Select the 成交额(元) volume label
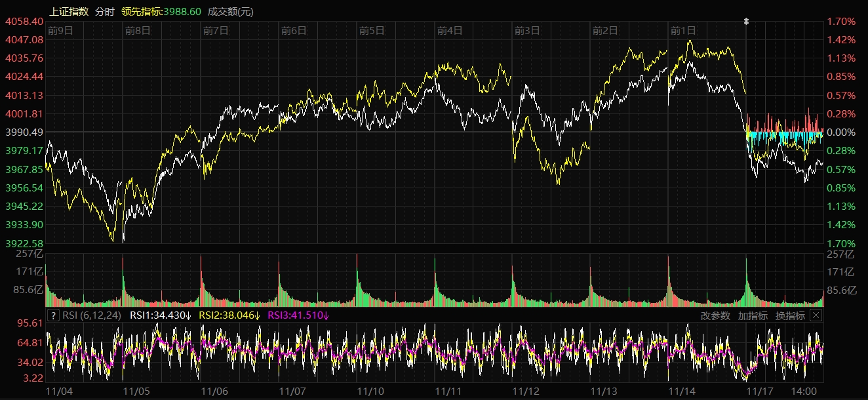 [x=230, y=12]
